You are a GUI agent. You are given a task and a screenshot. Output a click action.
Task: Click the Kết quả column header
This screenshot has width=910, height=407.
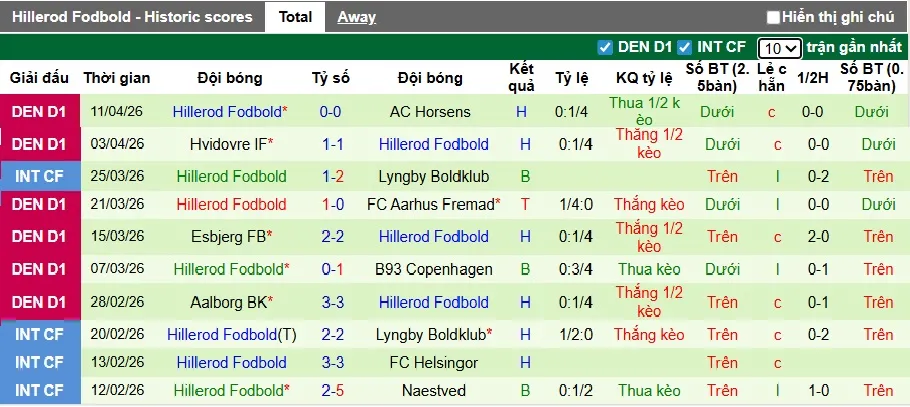522,78
